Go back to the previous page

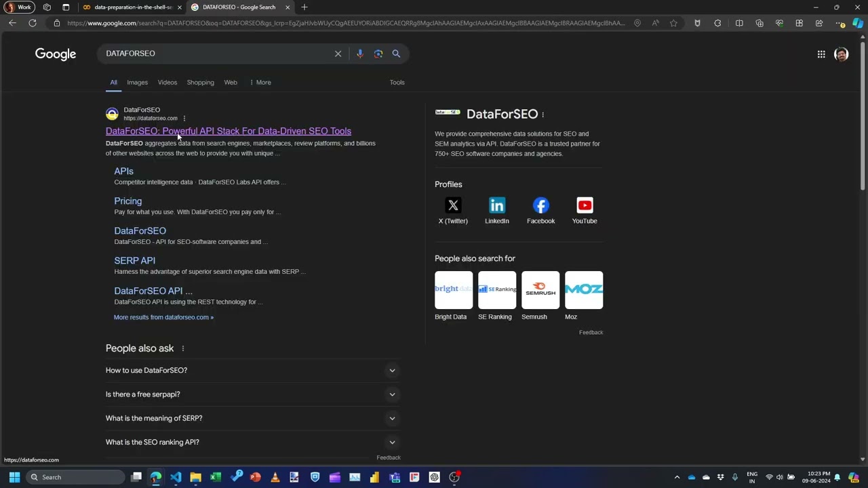click(x=12, y=23)
